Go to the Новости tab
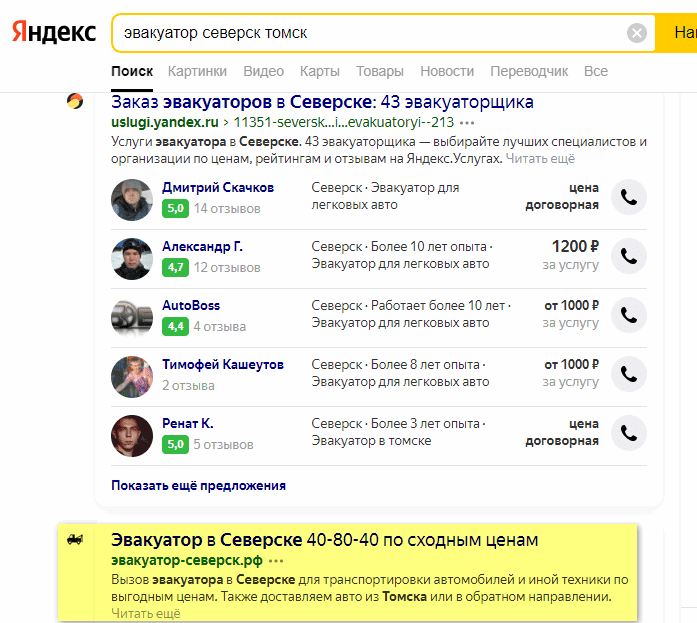 [x=447, y=71]
